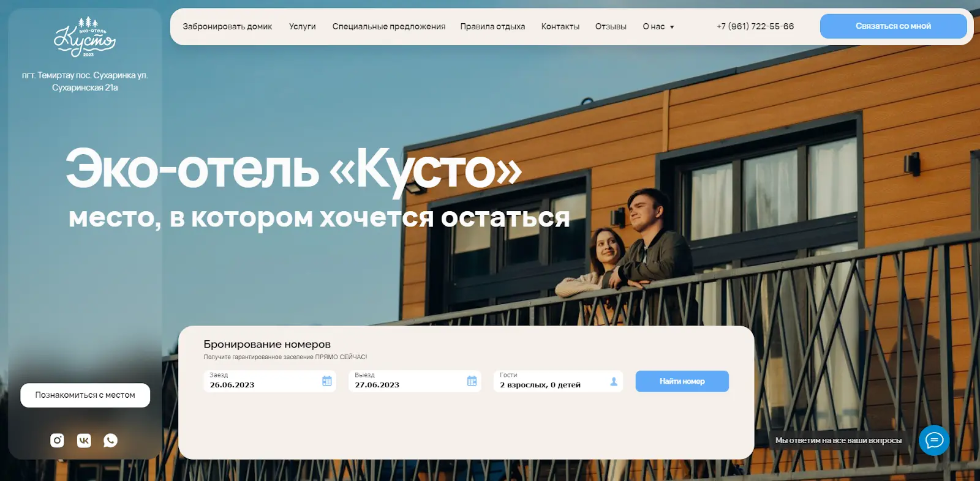This screenshot has width=980, height=481.
Task: Click the Бронирование номеров heading
Action: pyautogui.click(x=267, y=345)
